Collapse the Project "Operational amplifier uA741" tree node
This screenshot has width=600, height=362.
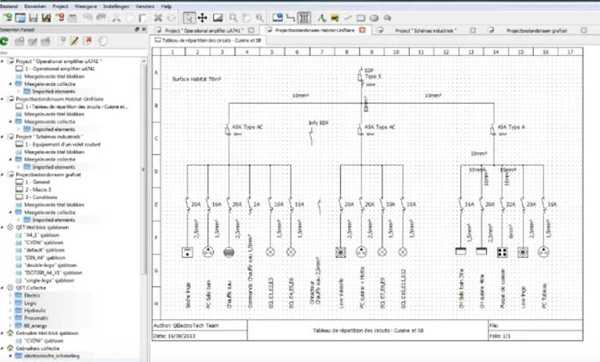point(3,61)
